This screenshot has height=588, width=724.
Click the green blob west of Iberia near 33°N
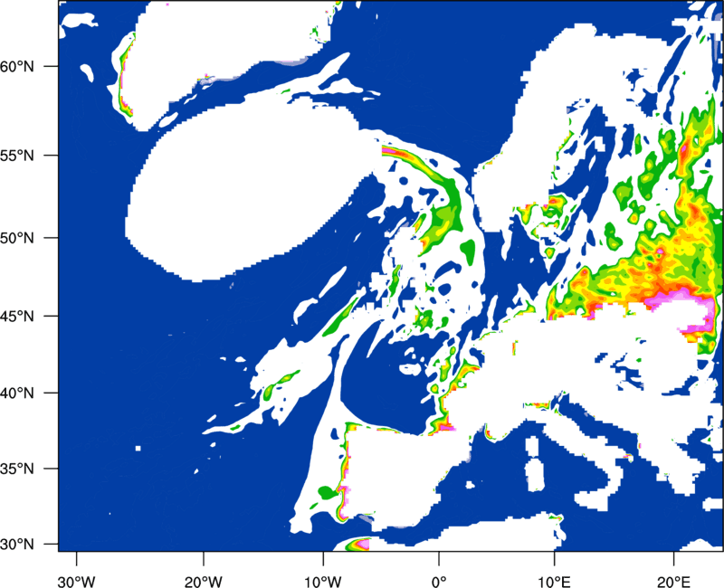(327, 492)
